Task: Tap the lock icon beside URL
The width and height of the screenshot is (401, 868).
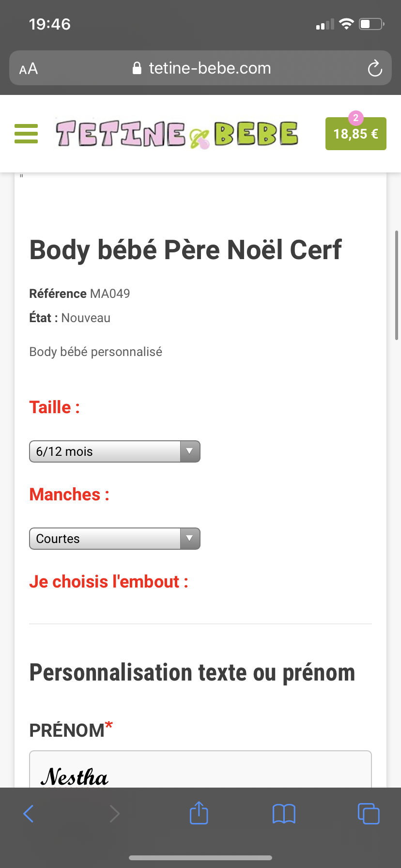Action: pos(137,68)
